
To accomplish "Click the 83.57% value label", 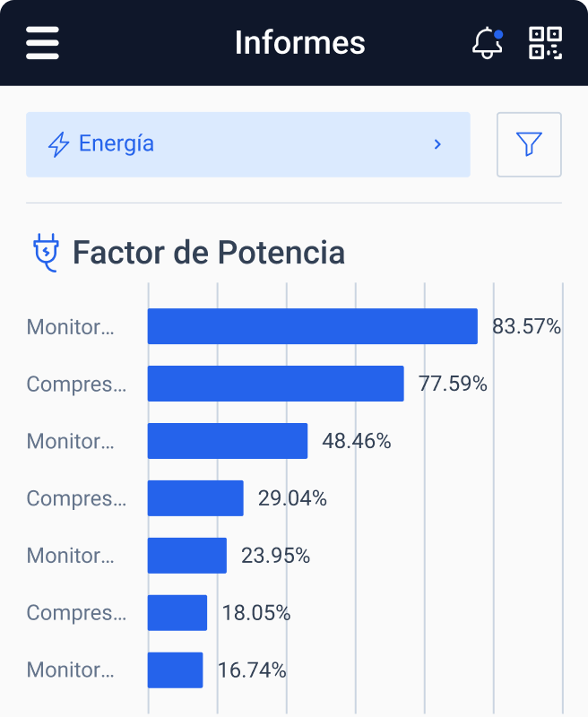I will click(x=526, y=327).
